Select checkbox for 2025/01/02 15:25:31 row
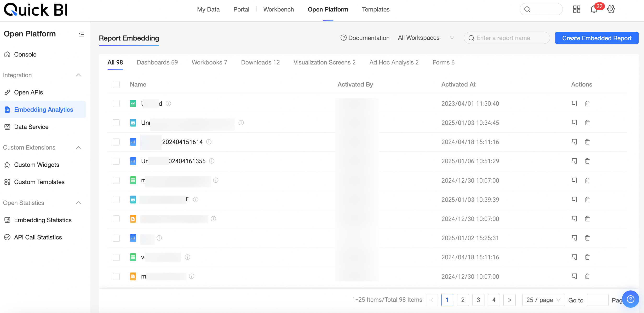This screenshot has height=313, width=644. pyautogui.click(x=116, y=238)
